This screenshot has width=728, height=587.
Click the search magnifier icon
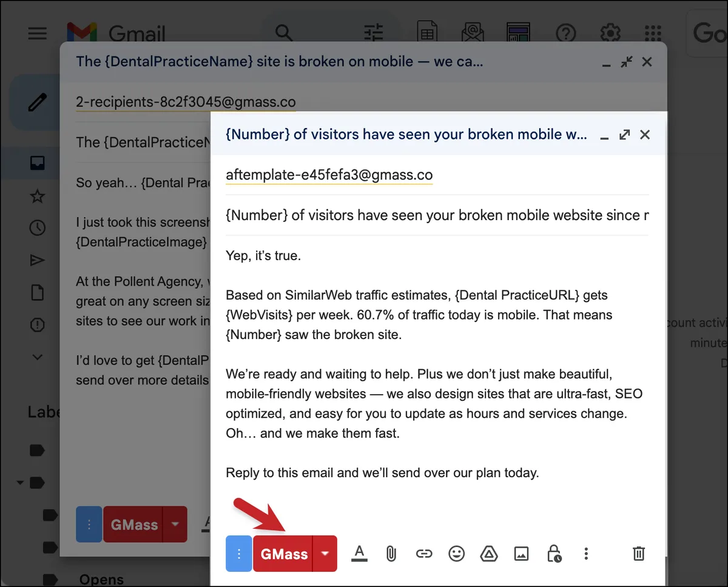click(284, 33)
